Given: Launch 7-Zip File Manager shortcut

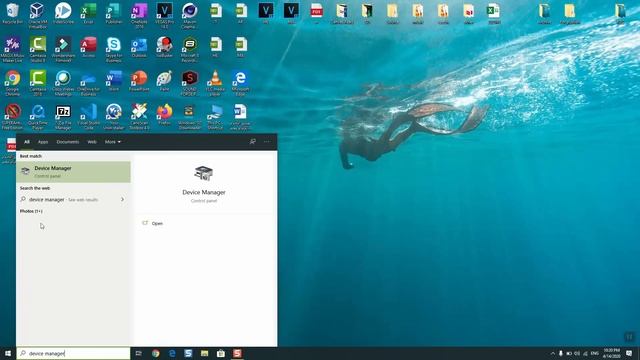Looking at the screenshot, I should 63,117.
